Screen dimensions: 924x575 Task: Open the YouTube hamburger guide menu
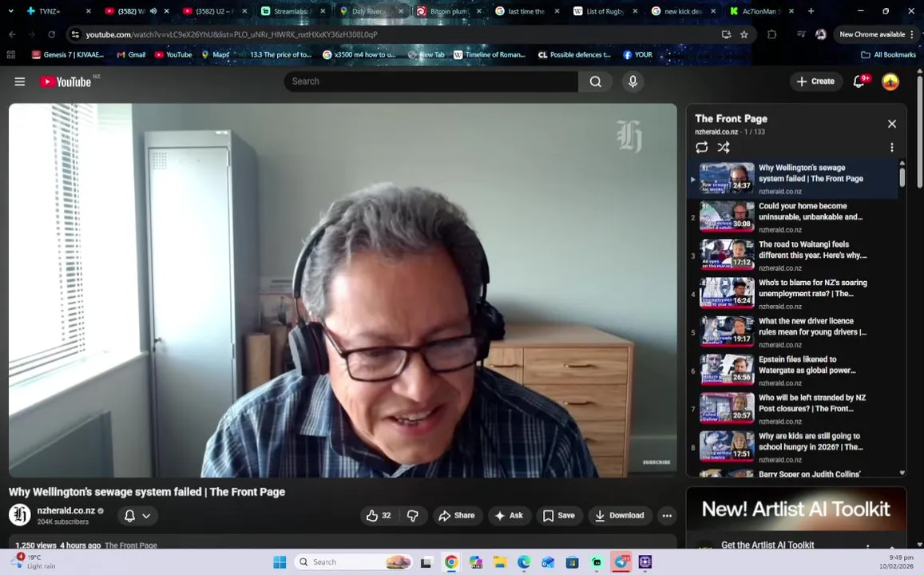click(19, 81)
